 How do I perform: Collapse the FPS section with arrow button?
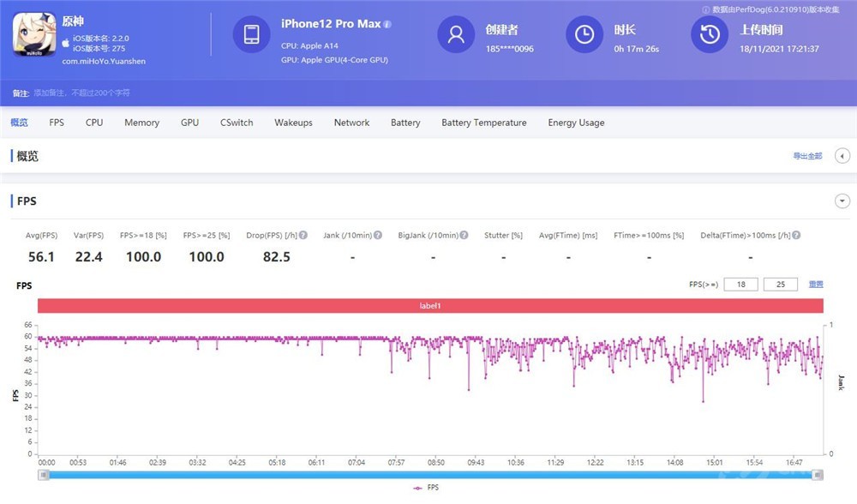tap(842, 201)
